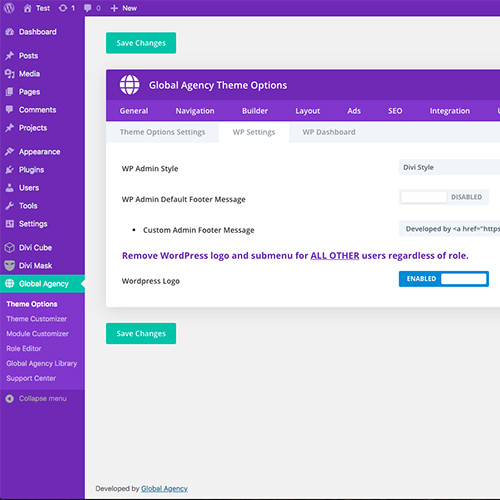
Task: Click the Divi Cube icon
Action: coord(10,248)
